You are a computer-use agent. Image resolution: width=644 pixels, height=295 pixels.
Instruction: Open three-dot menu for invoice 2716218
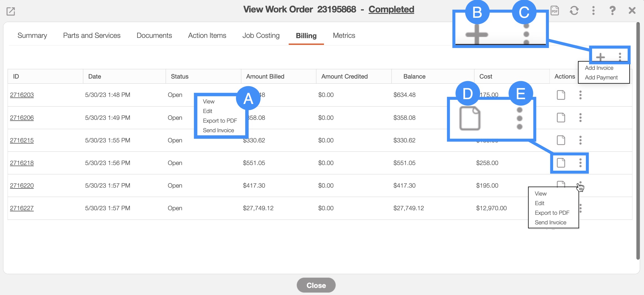[580, 163]
